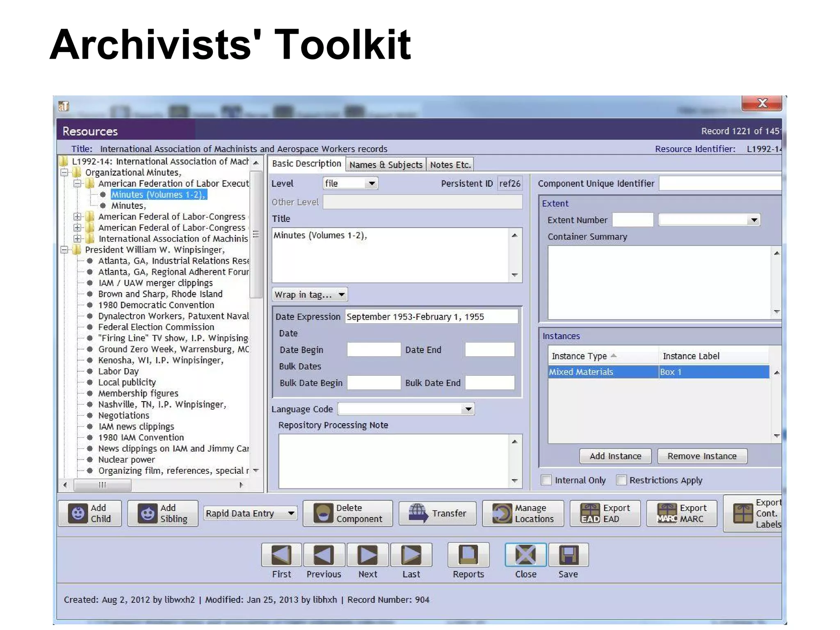840x630 pixels.
Task: Click the Add Child button icon
Action: click(x=78, y=513)
